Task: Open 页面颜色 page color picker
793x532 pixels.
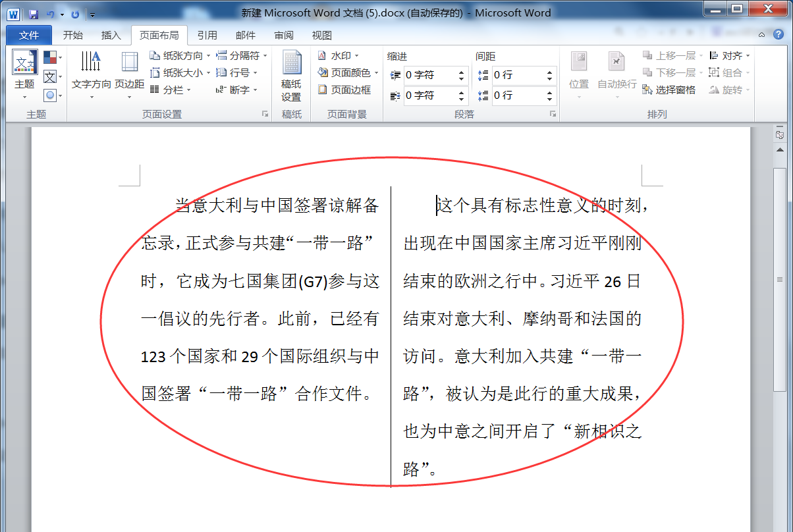Action: click(348, 73)
